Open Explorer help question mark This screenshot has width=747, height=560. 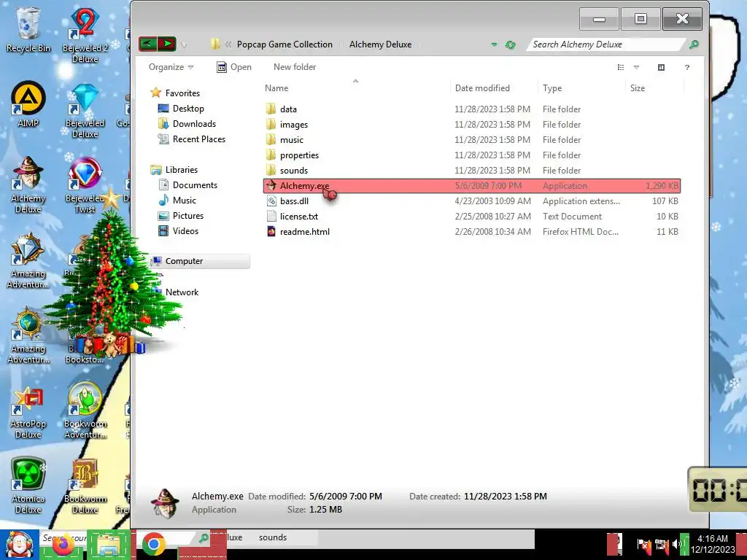(x=686, y=67)
